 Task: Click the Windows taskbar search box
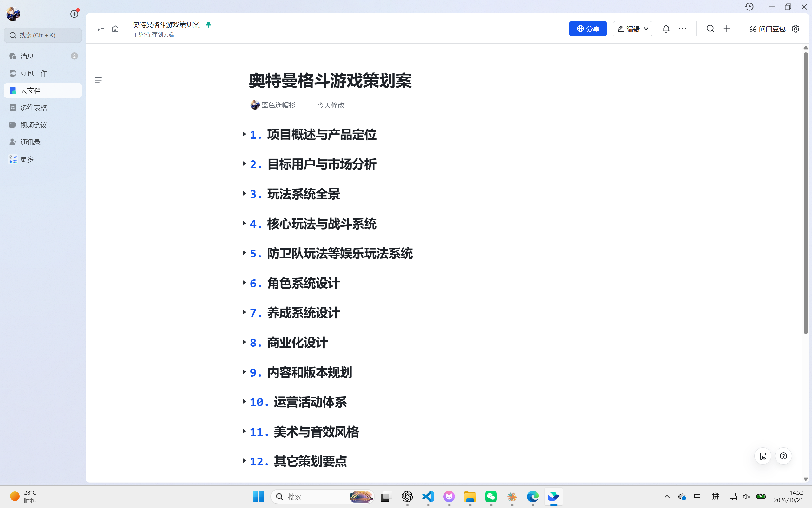[322, 497]
